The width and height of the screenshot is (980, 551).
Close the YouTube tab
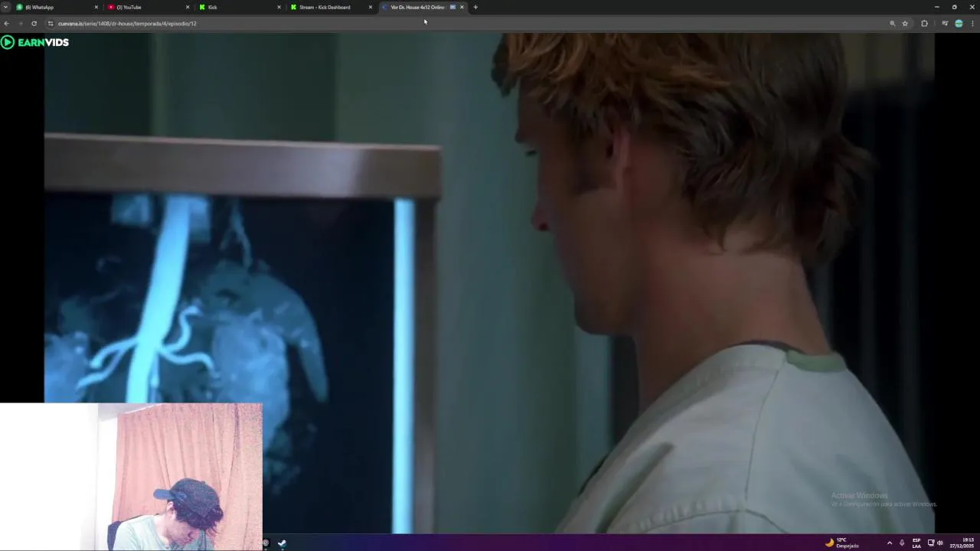tap(188, 7)
